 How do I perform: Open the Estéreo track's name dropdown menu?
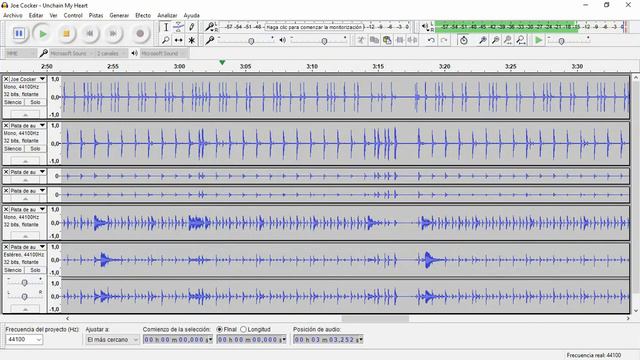28,247
